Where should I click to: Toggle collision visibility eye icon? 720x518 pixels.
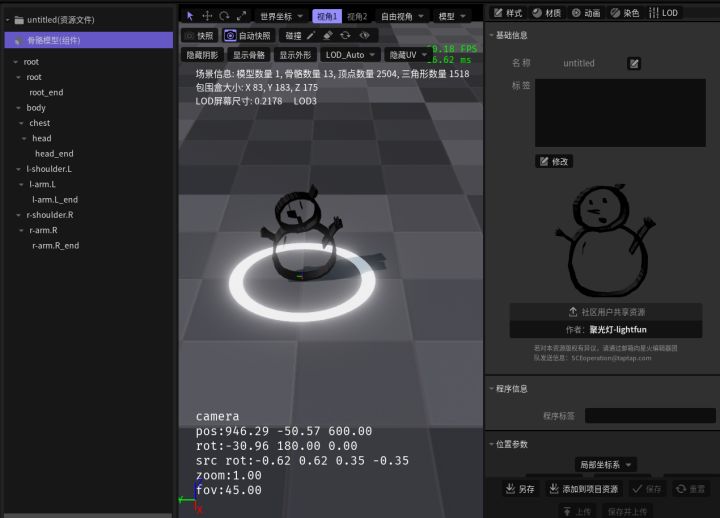(364, 35)
